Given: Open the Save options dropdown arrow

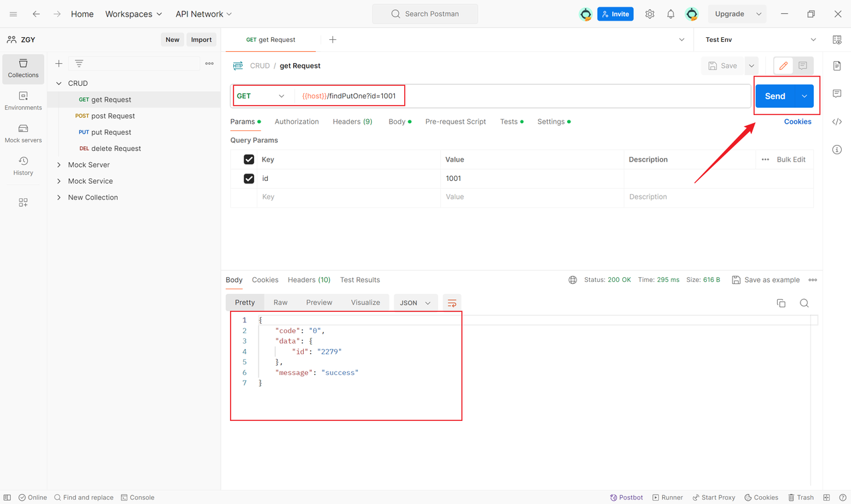Looking at the screenshot, I should (751, 66).
